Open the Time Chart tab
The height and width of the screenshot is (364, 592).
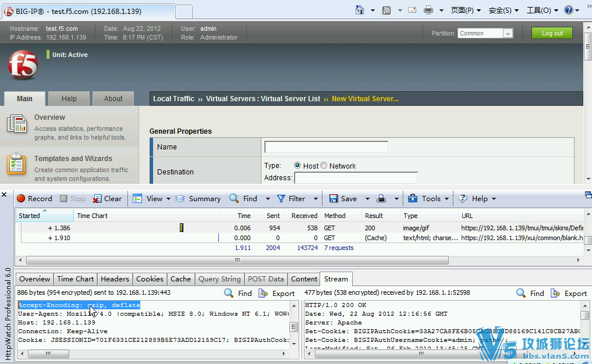pos(76,279)
